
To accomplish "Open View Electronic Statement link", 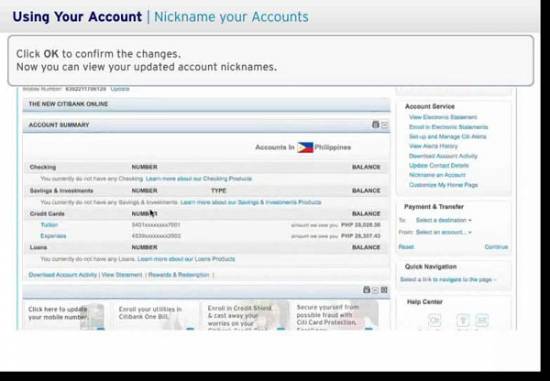I will tap(443, 117).
